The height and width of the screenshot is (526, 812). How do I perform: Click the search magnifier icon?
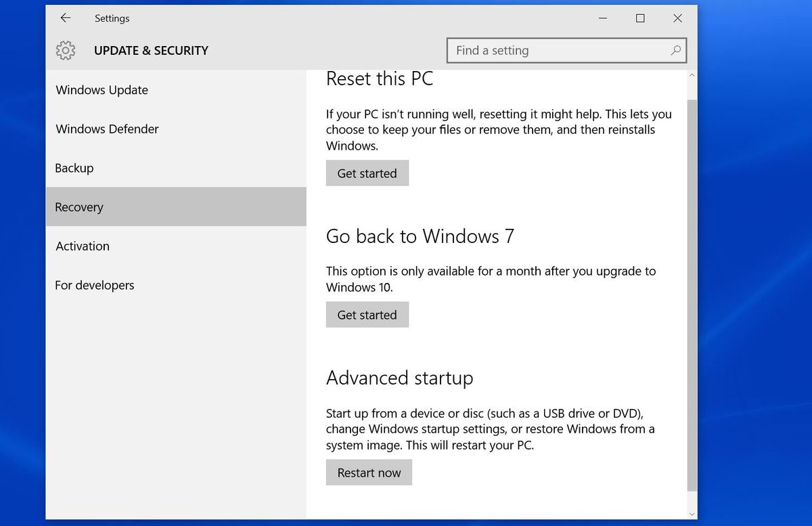click(x=675, y=50)
